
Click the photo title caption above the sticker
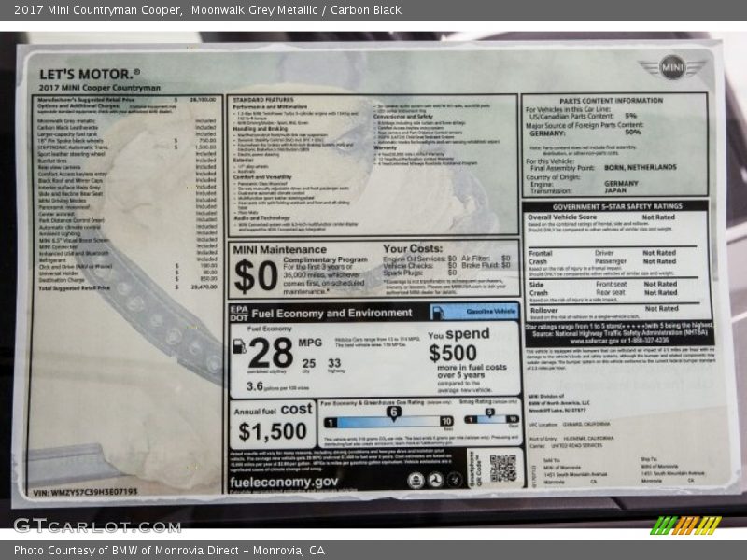click(207, 10)
